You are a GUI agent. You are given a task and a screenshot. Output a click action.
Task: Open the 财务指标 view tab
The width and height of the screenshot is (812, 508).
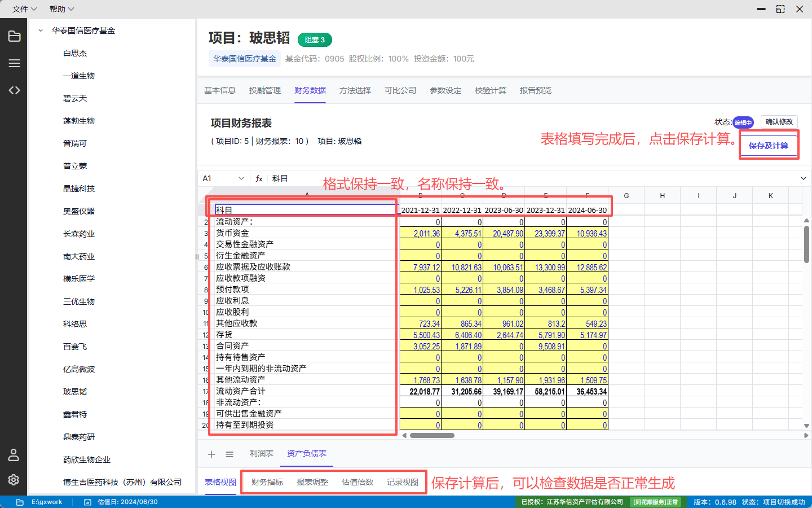[x=267, y=482]
